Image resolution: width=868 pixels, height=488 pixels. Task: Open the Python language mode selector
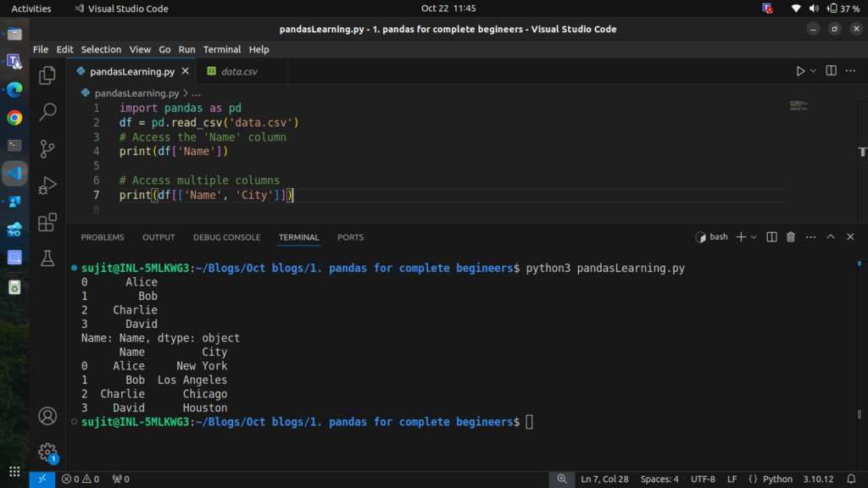(x=777, y=479)
